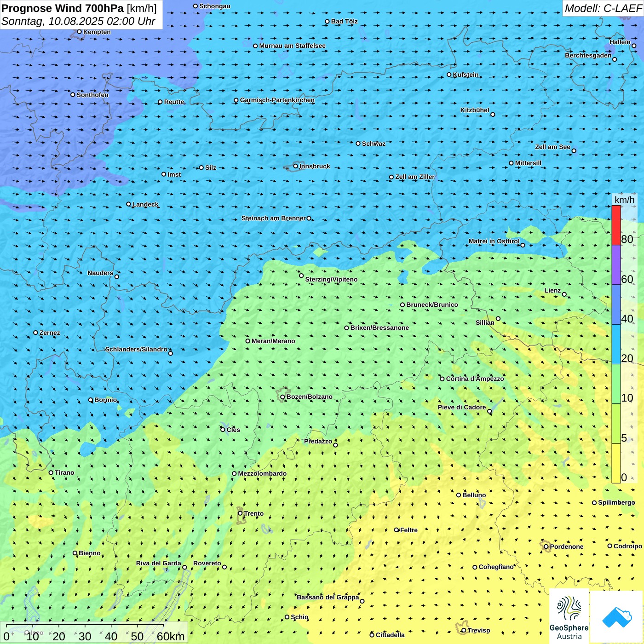Screen dimensions: 644x644
Task: Click the 'Zell am See' label
Action: pos(552,147)
